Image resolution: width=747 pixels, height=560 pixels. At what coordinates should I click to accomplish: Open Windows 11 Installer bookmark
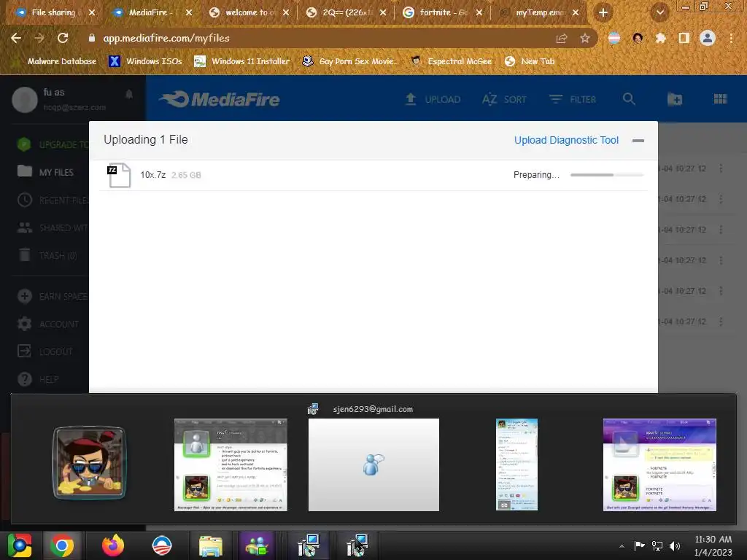[242, 61]
